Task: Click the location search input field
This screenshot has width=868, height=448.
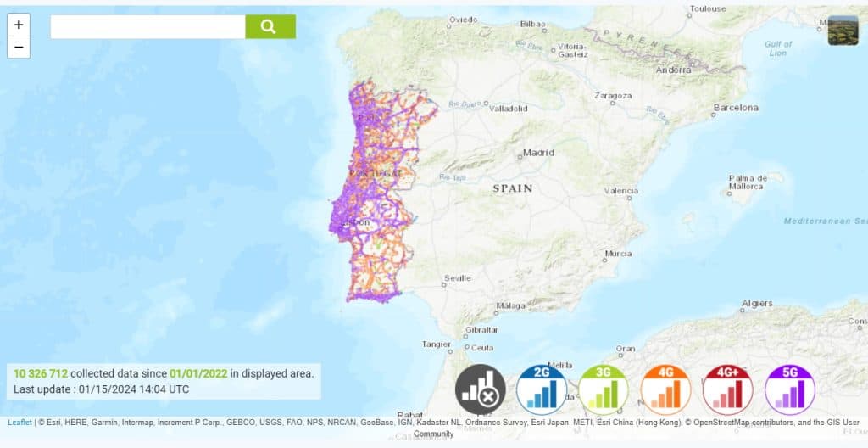Action: pos(147,26)
